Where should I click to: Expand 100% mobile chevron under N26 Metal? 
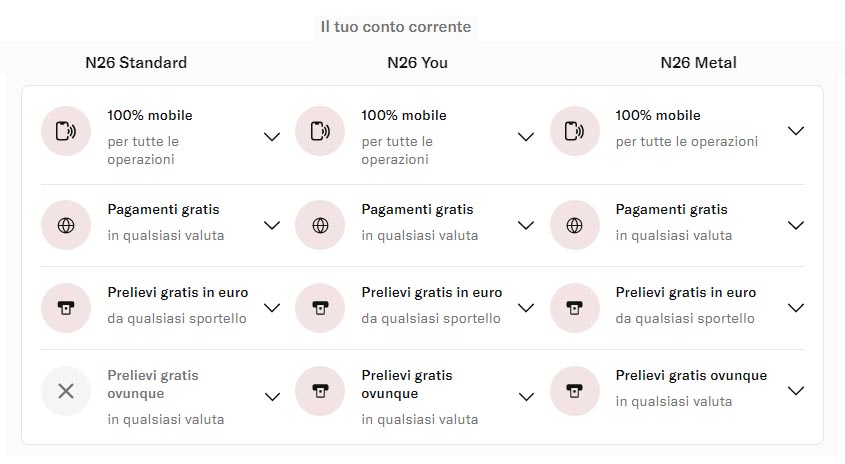click(x=795, y=131)
